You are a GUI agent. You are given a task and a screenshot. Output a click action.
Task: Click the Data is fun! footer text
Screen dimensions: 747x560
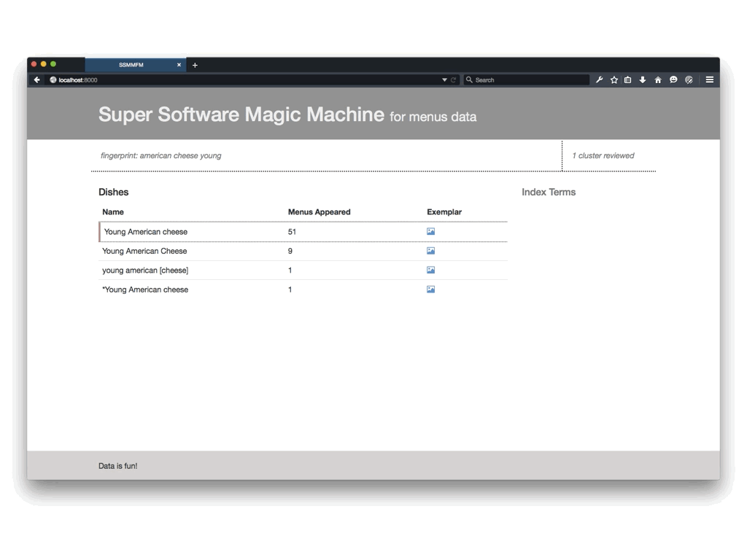117,466
